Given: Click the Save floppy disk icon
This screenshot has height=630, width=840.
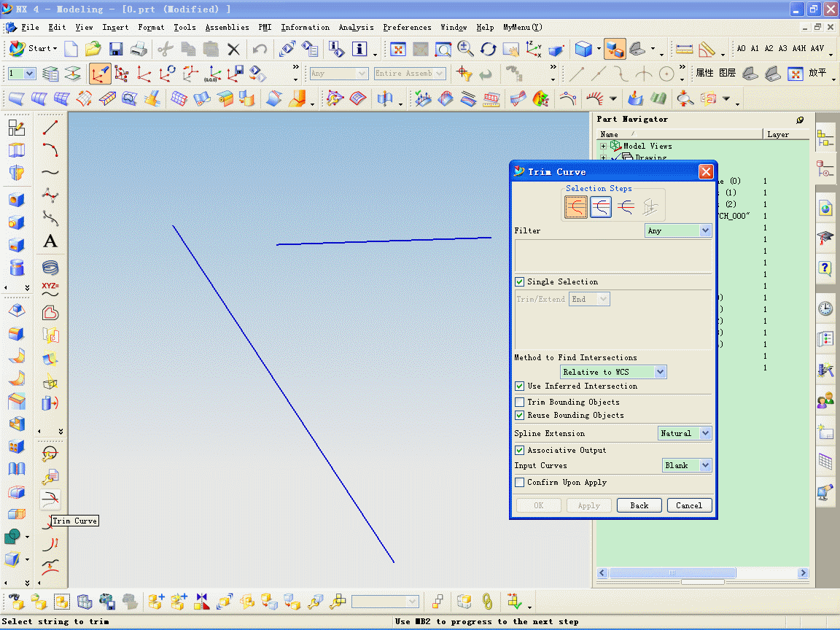Looking at the screenshot, I should (116, 50).
